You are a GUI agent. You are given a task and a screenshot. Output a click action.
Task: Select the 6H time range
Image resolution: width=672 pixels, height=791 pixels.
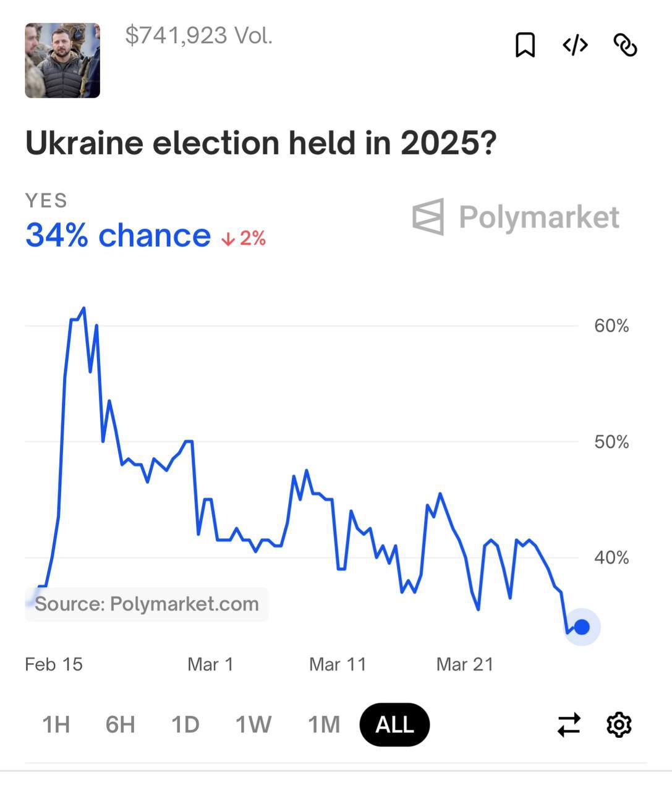120,724
